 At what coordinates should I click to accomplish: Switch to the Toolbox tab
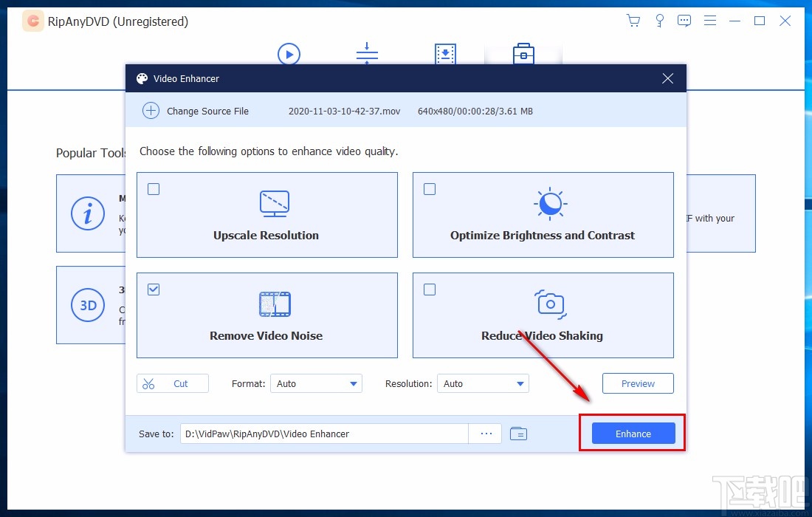pyautogui.click(x=523, y=54)
